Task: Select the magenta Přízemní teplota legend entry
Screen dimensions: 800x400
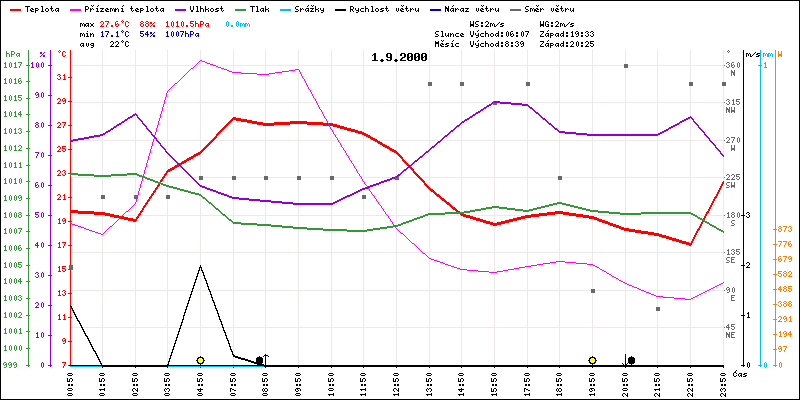Action: tap(119, 8)
